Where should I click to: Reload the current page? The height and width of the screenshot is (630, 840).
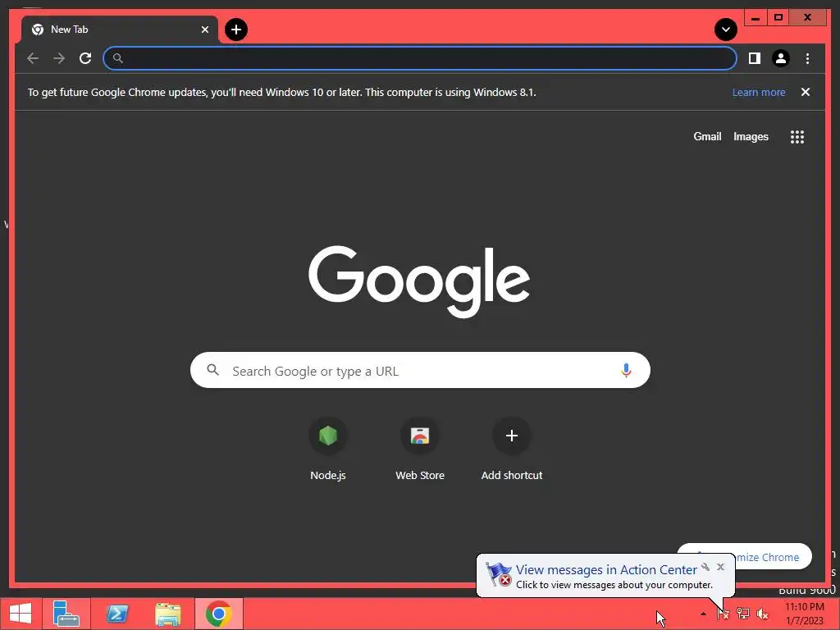click(85, 58)
